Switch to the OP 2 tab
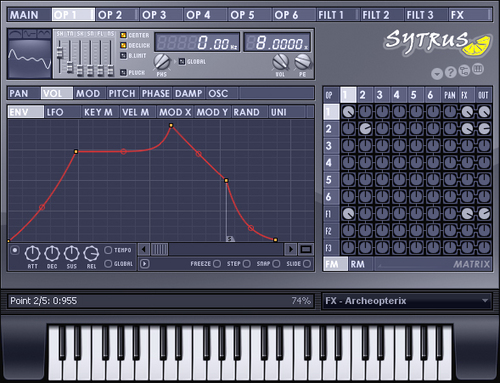This screenshot has height=383, width=500. click(117, 15)
